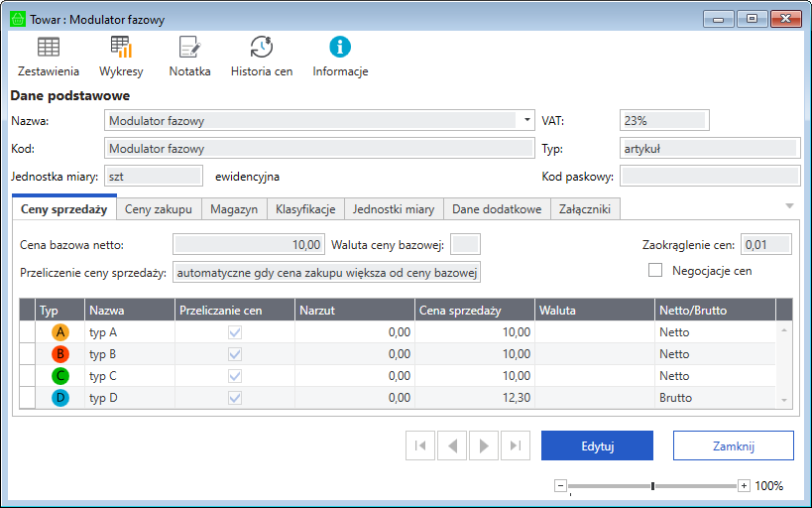Switch to the Ceny zakupu tab
Viewport: 812px width, 508px height.
(159, 209)
